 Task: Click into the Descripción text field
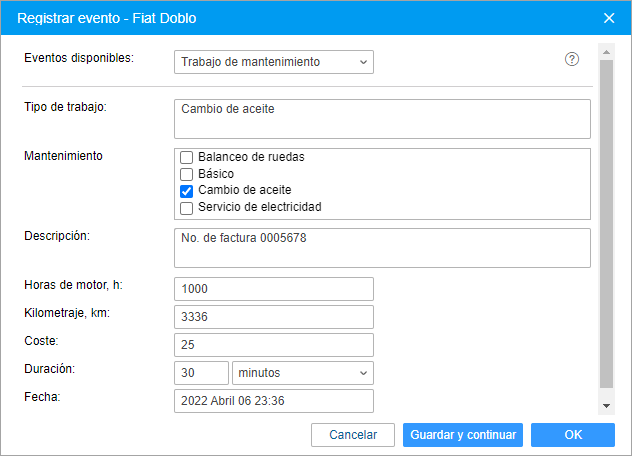point(382,248)
